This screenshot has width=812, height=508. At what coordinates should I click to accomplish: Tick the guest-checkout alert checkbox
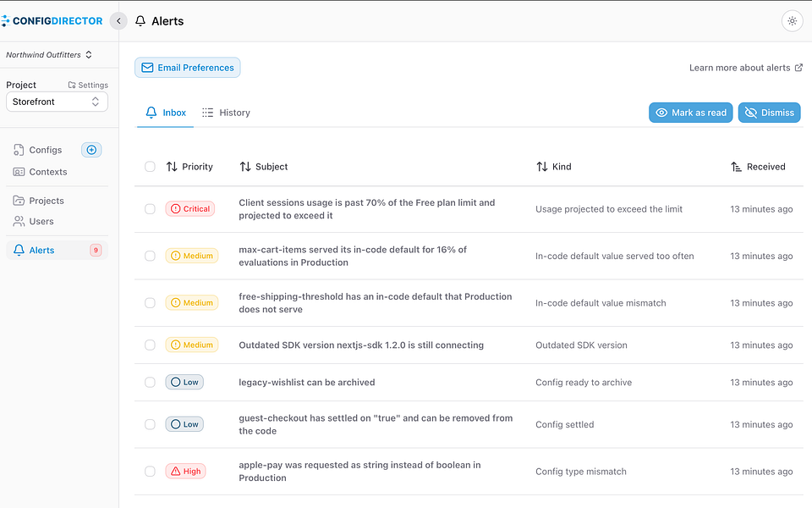pos(151,424)
